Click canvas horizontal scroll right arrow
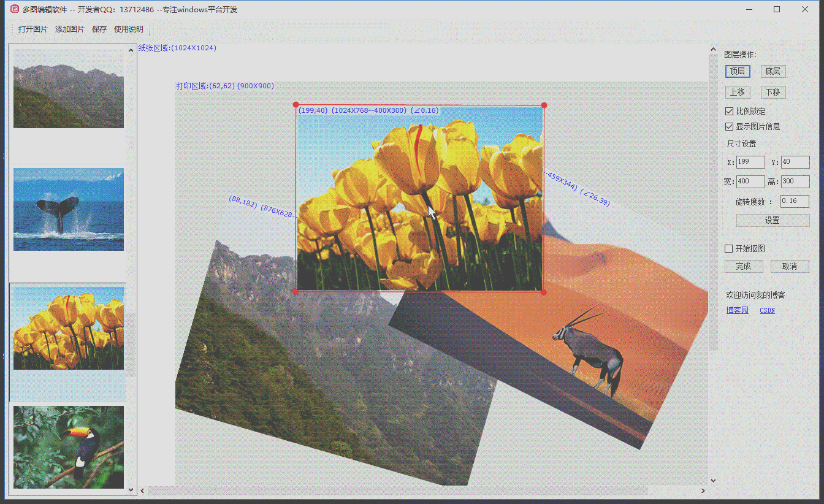Image resolution: width=824 pixels, height=504 pixels. 704,491
